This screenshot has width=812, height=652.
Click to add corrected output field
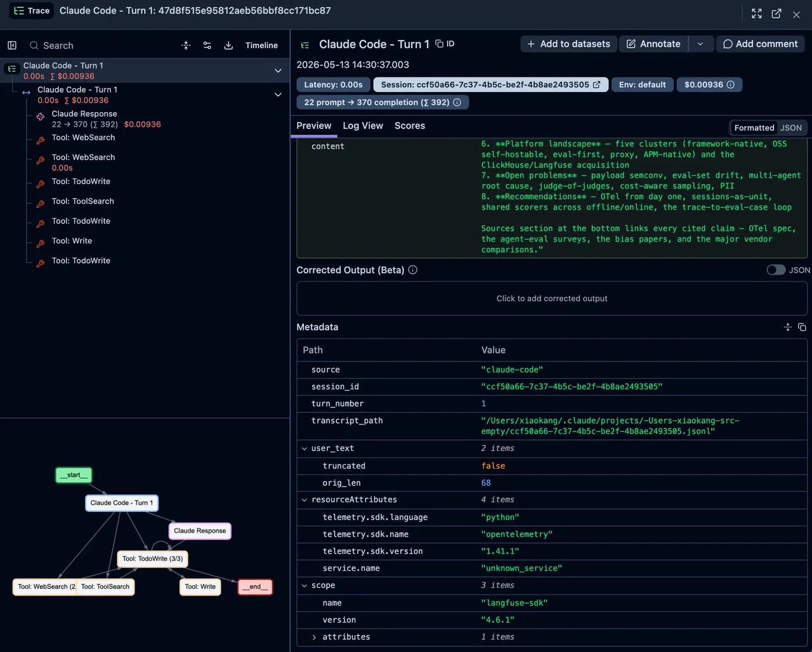tap(552, 298)
